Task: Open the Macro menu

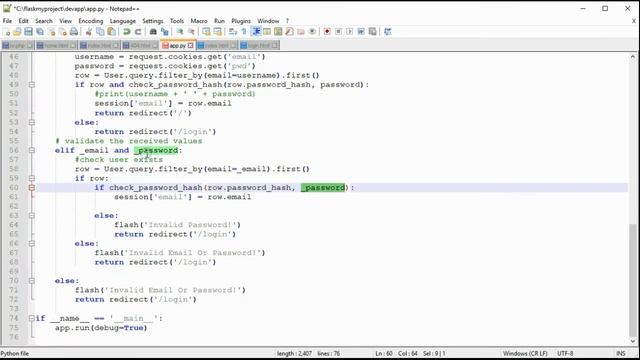Action: (199, 21)
